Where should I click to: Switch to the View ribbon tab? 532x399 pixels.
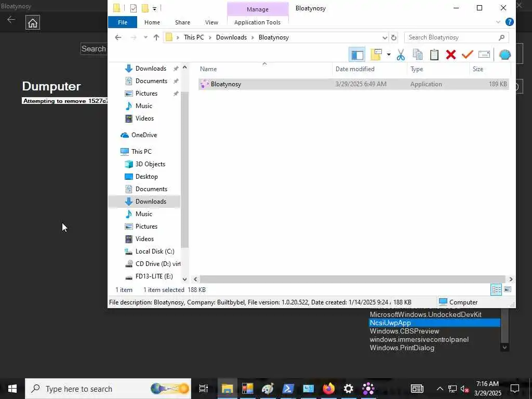coord(212,22)
